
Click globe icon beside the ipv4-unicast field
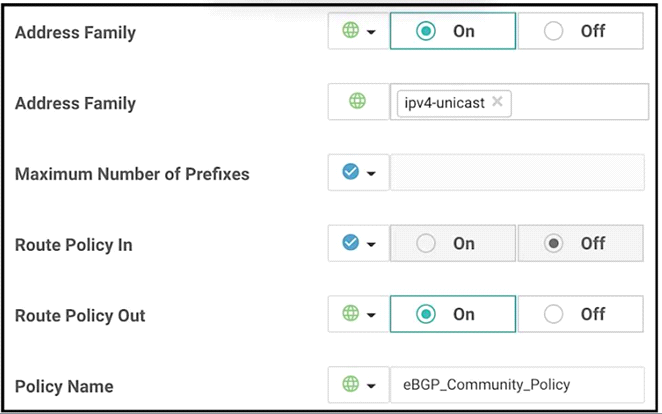(x=357, y=101)
